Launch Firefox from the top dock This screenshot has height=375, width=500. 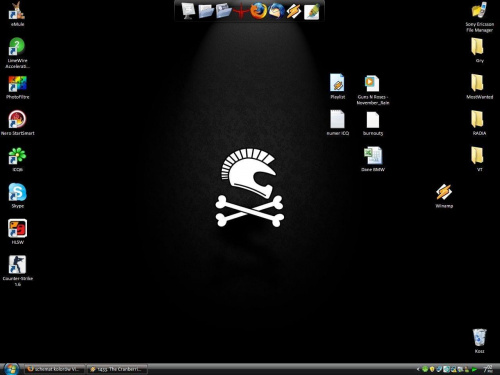tap(259, 11)
